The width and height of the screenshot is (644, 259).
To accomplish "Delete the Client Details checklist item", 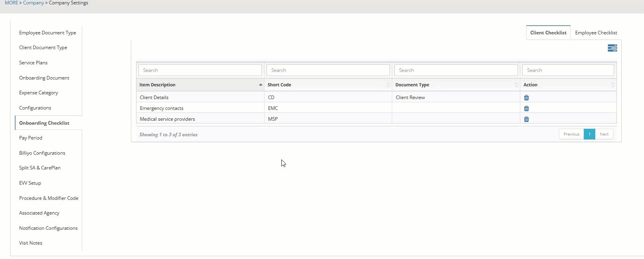I will tap(526, 98).
